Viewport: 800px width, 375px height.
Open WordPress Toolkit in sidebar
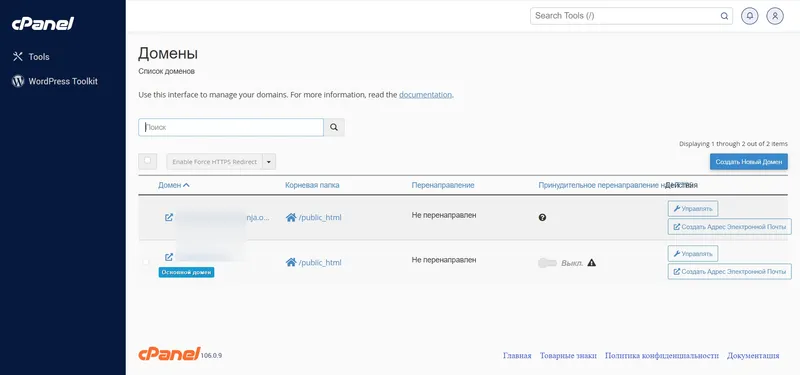point(55,81)
